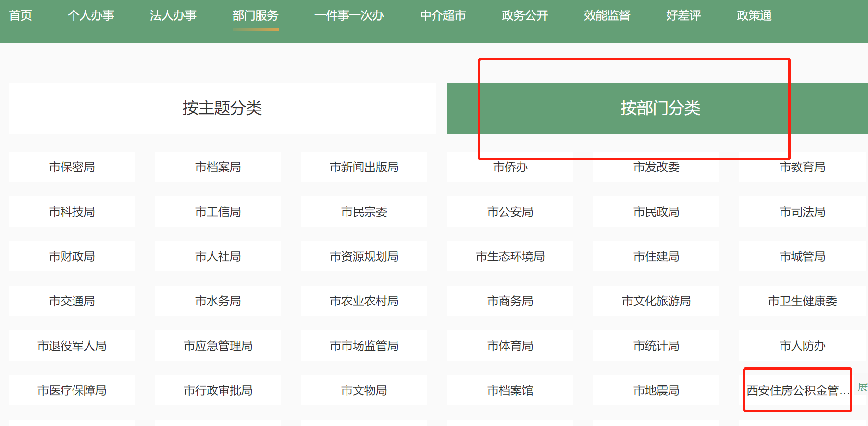Open the 好差评 navigation item

click(x=683, y=16)
